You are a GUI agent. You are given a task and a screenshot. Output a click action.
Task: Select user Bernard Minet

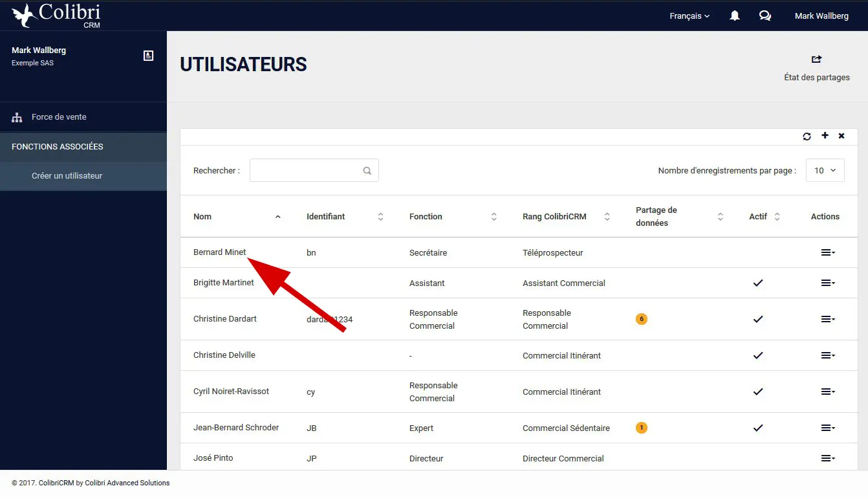pos(220,252)
